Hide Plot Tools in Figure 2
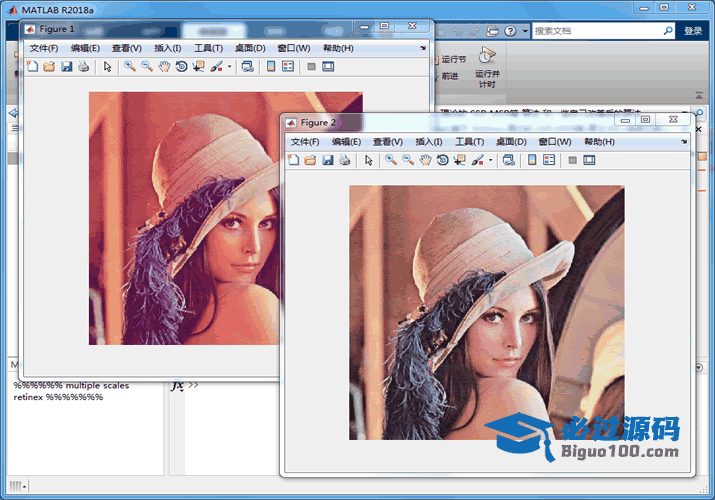 pos(573,160)
